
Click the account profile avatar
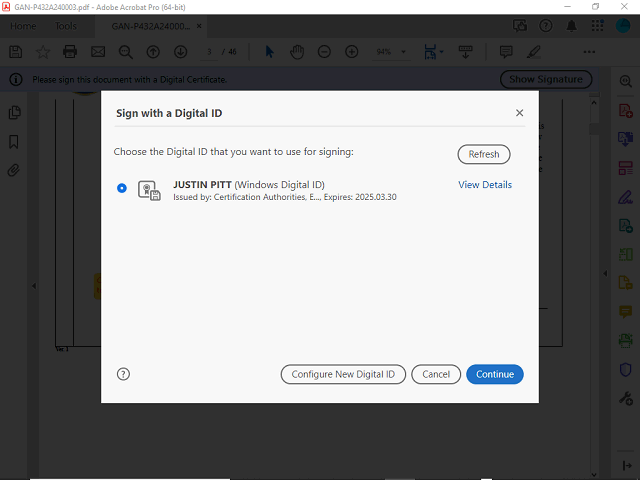pyautogui.click(x=623, y=26)
